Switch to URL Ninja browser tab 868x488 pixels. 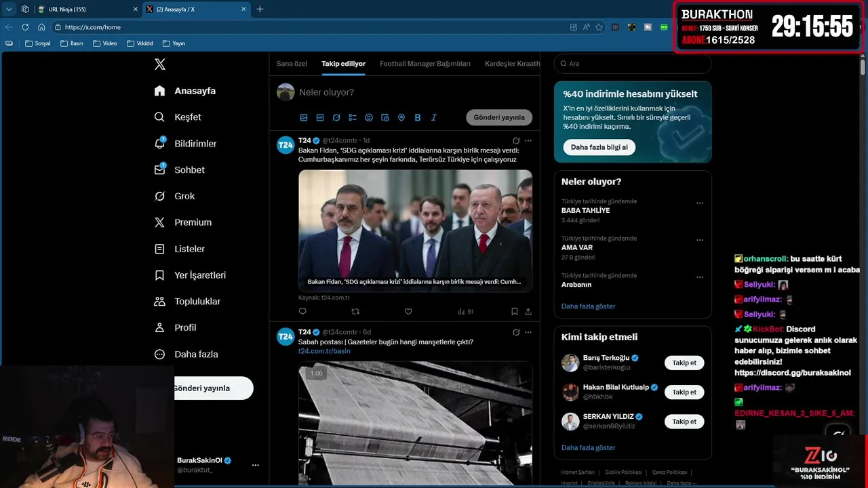pyautogui.click(x=87, y=9)
